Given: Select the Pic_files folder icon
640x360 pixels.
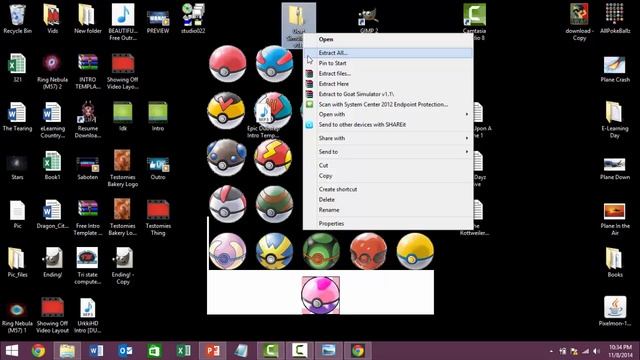Looking at the screenshot, I should (17, 263).
